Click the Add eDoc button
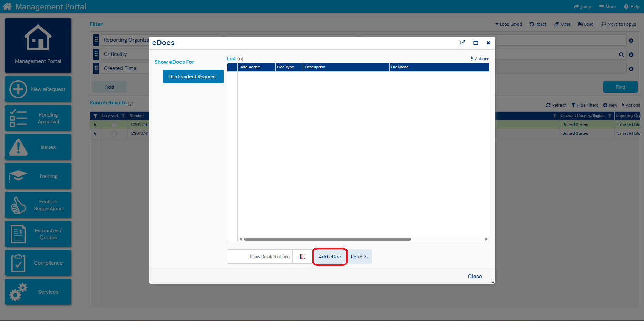This screenshot has height=321, width=644. (330, 257)
